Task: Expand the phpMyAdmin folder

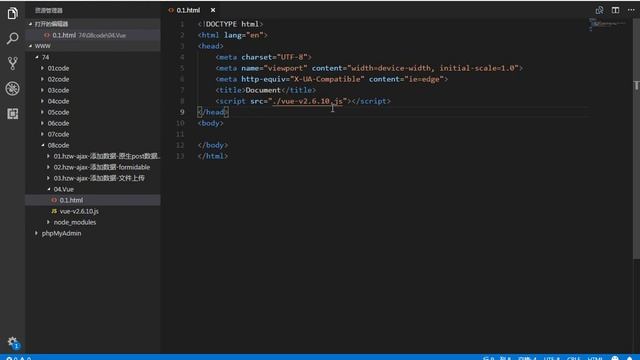Action: 36,233
